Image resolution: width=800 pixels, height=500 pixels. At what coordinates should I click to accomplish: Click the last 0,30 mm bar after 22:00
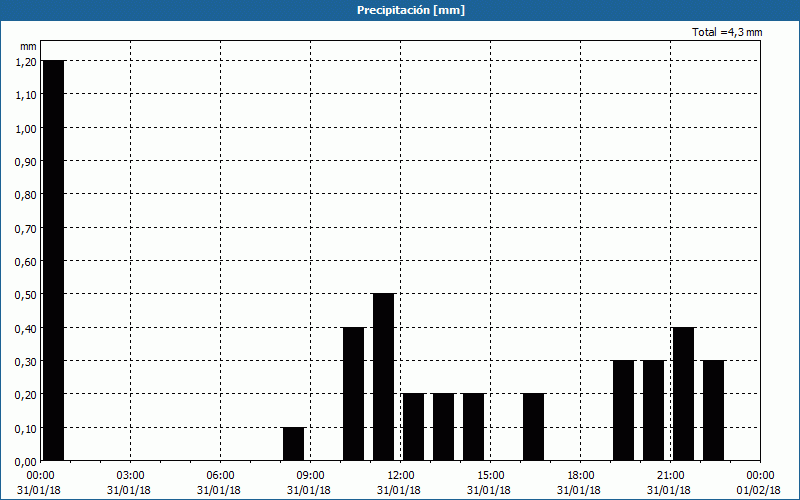[714, 410]
